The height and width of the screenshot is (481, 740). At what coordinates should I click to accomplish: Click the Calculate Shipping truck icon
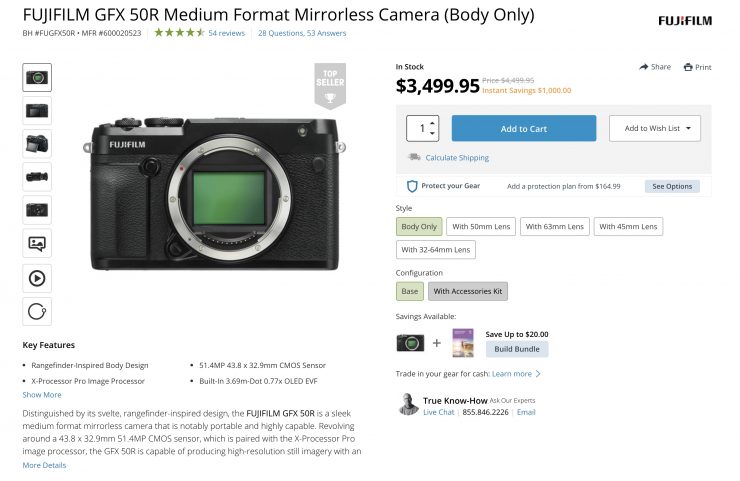[x=414, y=157]
